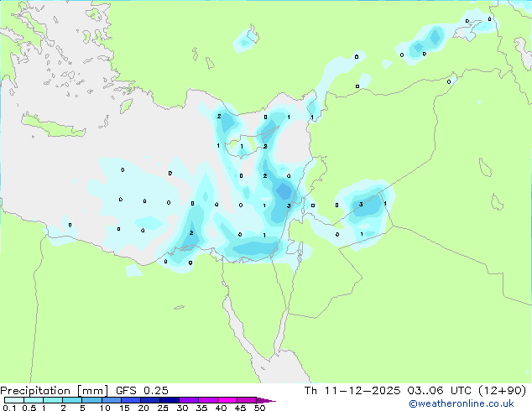Select the legend swatch between 20 and 25
Viewport: 532px width, 411px height.
(x=149, y=400)
